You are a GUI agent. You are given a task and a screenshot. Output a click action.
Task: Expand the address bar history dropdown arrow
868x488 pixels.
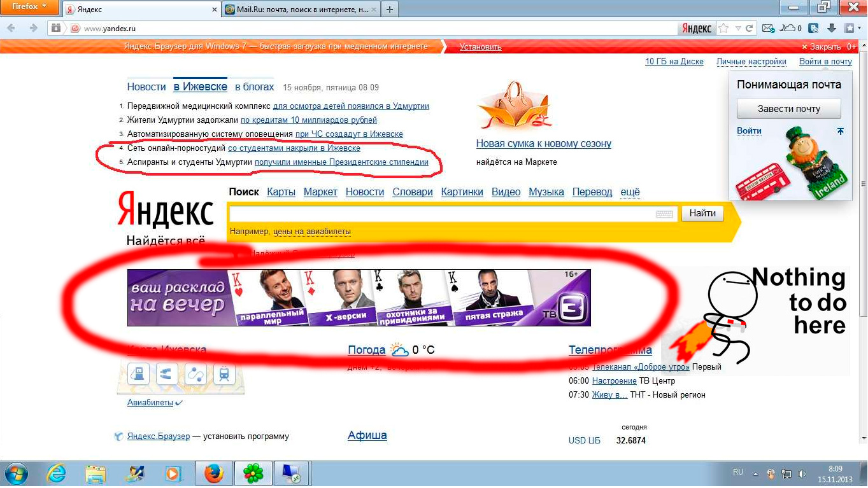coord(738,28)
